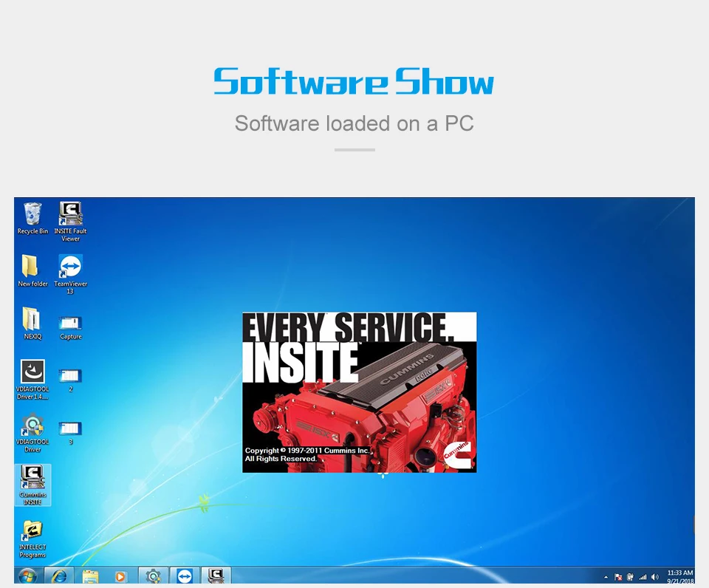
Task: Open the Action Center flag tray icon
Action: pyautogui.click(x=618, y=577)
